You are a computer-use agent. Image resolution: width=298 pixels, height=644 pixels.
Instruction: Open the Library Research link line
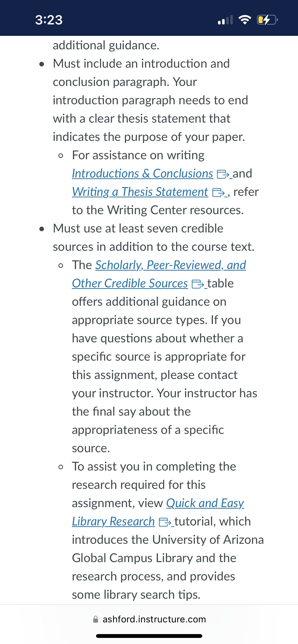point(113,521)
